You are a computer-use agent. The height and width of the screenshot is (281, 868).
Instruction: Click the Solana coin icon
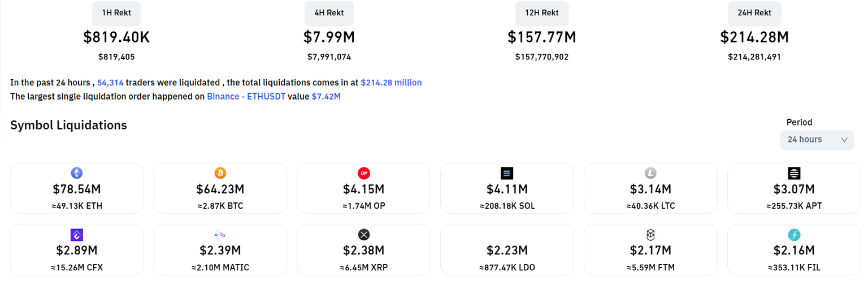507,173
